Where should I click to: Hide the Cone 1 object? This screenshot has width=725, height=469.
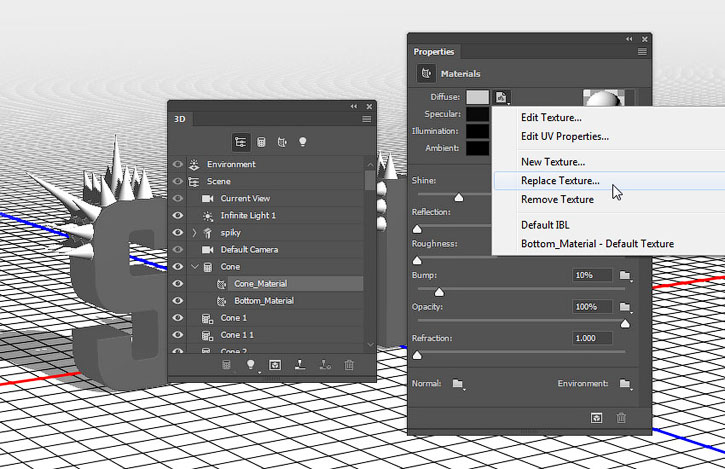[x=178, y=318]
